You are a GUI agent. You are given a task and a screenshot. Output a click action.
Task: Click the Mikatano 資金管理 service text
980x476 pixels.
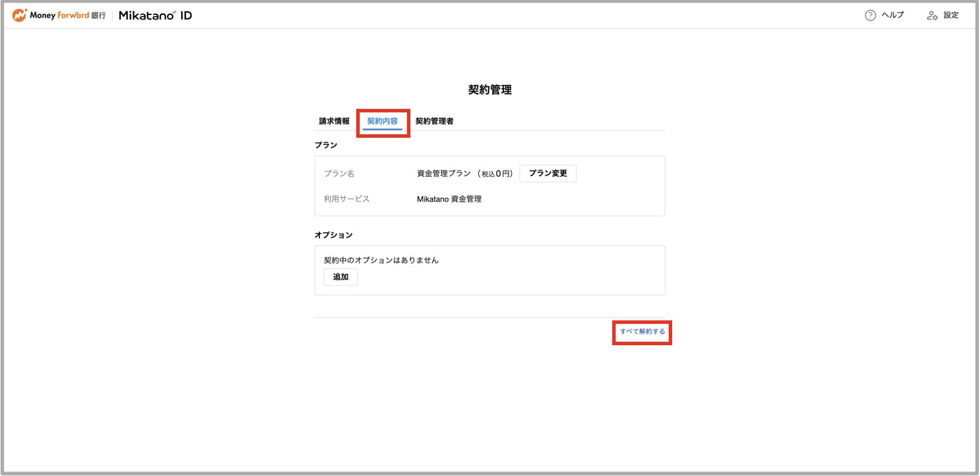click(x=449, y=199)
